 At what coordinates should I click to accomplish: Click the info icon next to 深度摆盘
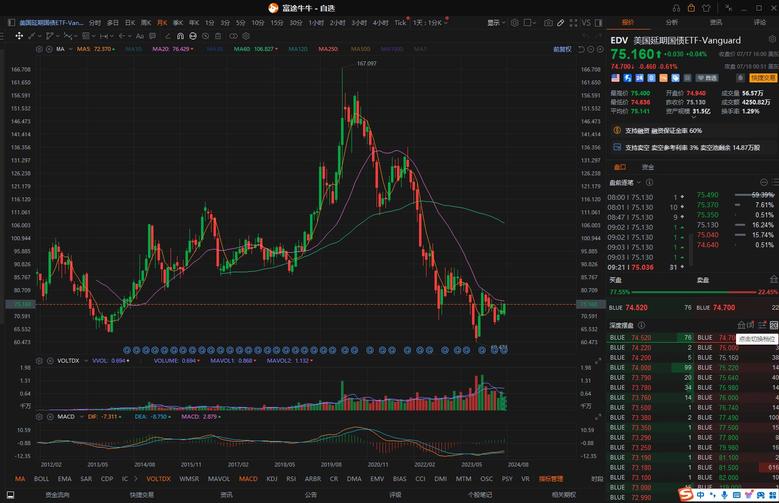641,325
